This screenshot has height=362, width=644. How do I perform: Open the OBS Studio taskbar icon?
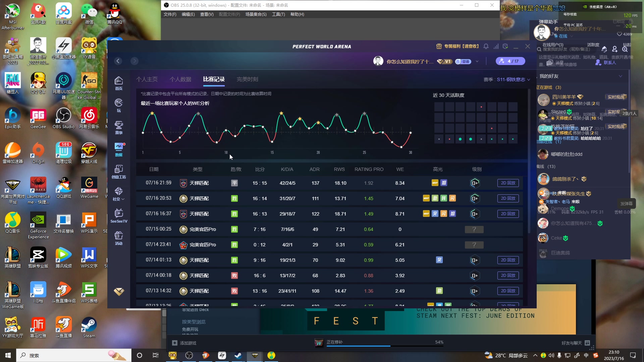point(189,355)
